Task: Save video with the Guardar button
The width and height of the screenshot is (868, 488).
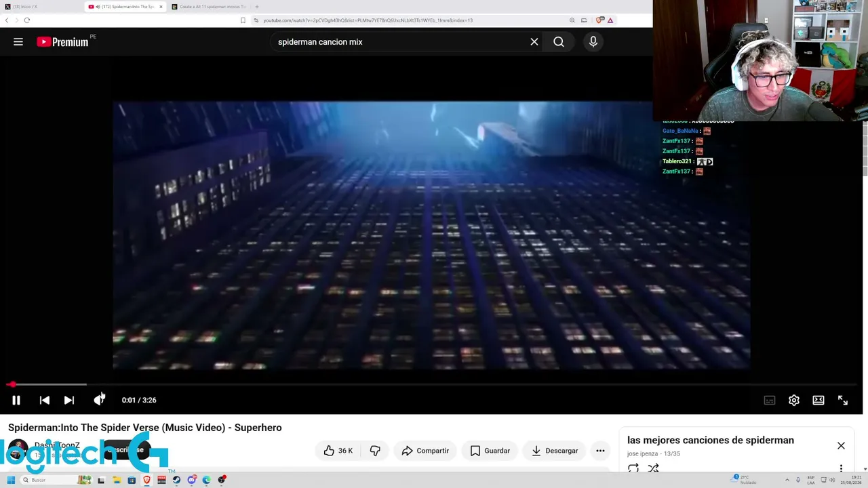Action: tap(490, 451)
